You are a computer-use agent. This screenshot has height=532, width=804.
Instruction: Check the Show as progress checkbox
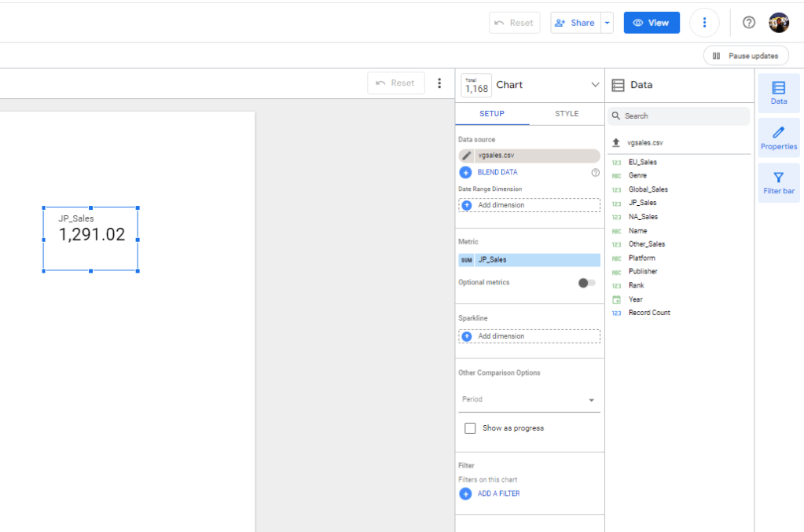point(470,428)
